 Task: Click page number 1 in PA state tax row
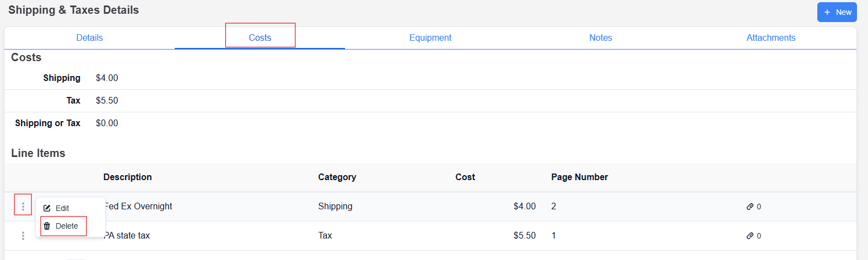554,235
